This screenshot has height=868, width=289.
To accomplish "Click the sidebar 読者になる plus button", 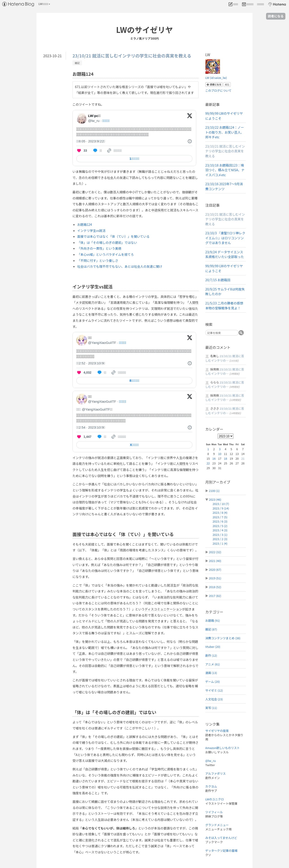I will pyautogui.click(x=214, y=85).
